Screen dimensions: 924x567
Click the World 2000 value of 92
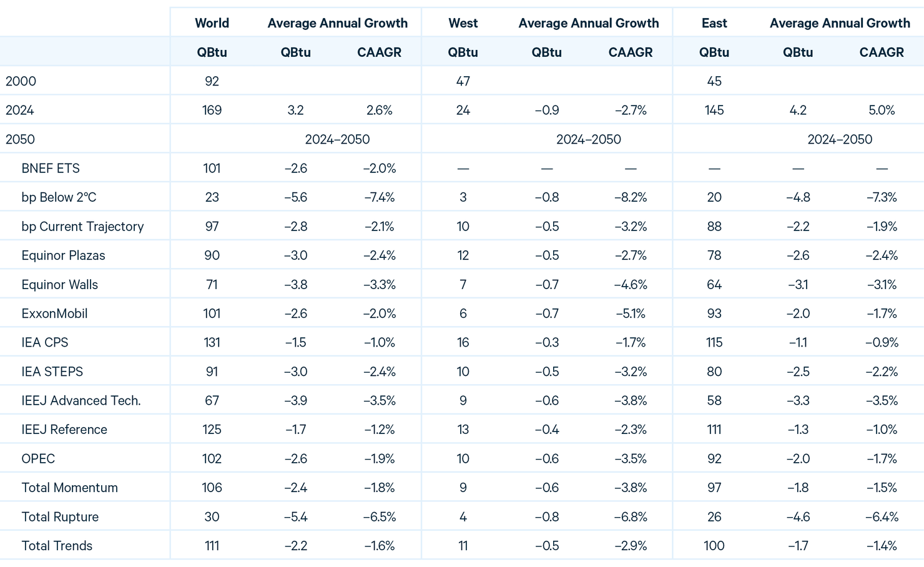[212, 81]
